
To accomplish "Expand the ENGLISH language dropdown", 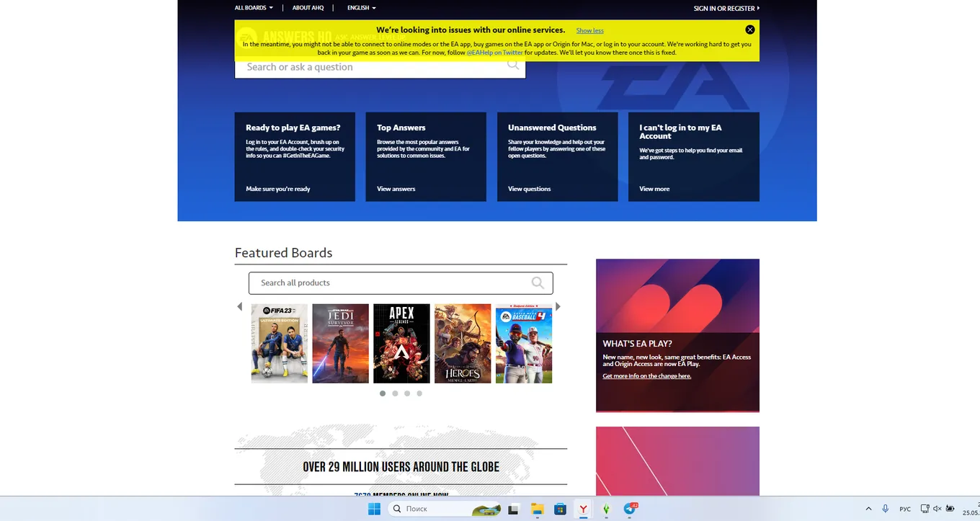I will [361, 8].
